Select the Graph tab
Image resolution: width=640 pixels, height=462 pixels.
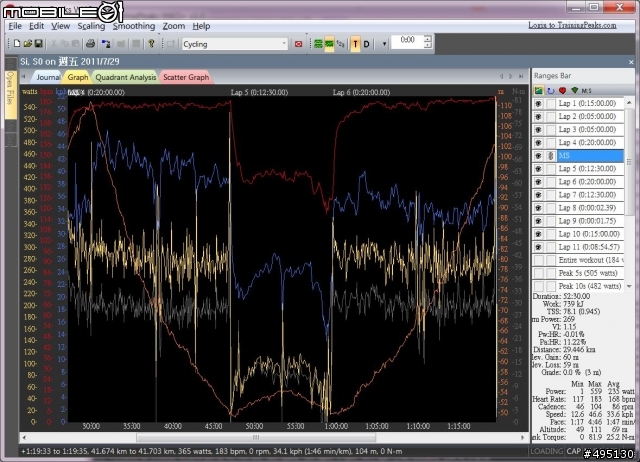tap(78, 77)
